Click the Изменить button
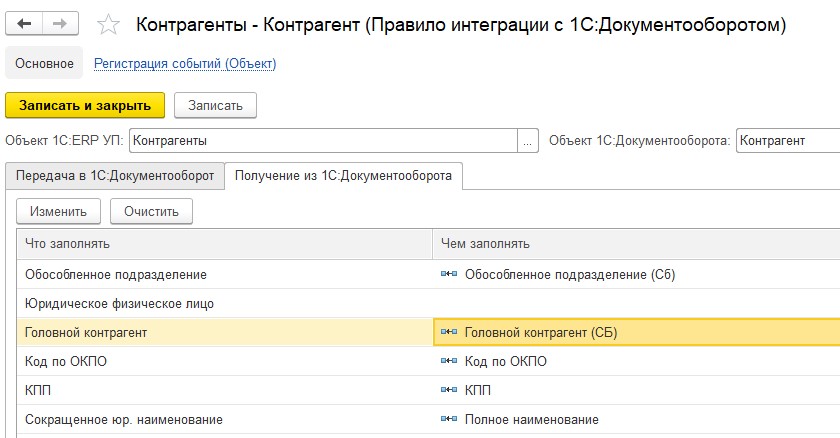 click(x=58, y=212)
